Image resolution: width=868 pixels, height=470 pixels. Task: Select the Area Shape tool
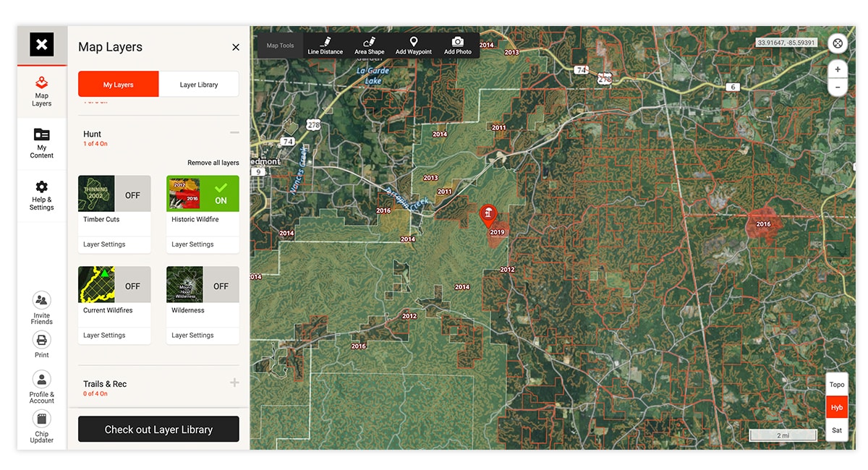coord(369,46)
